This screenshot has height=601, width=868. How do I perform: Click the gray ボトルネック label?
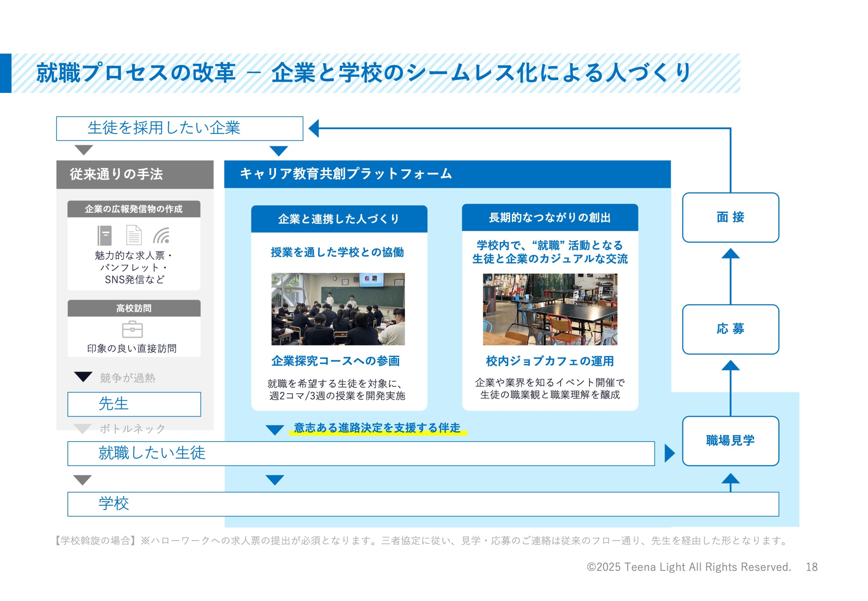[133, 428]
